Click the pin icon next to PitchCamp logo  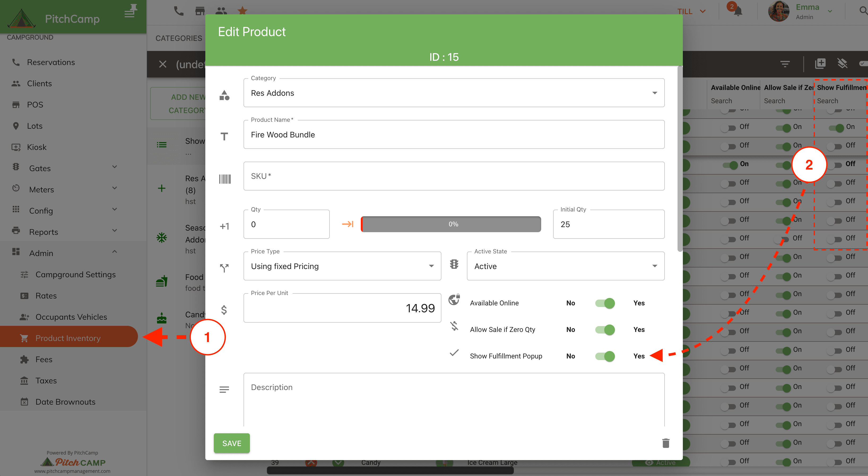(131, 11)
